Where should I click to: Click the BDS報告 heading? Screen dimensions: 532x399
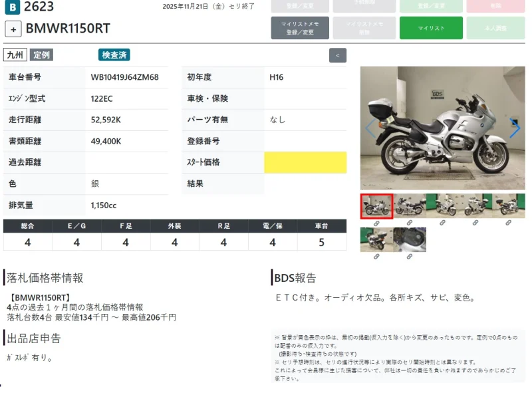295,278
